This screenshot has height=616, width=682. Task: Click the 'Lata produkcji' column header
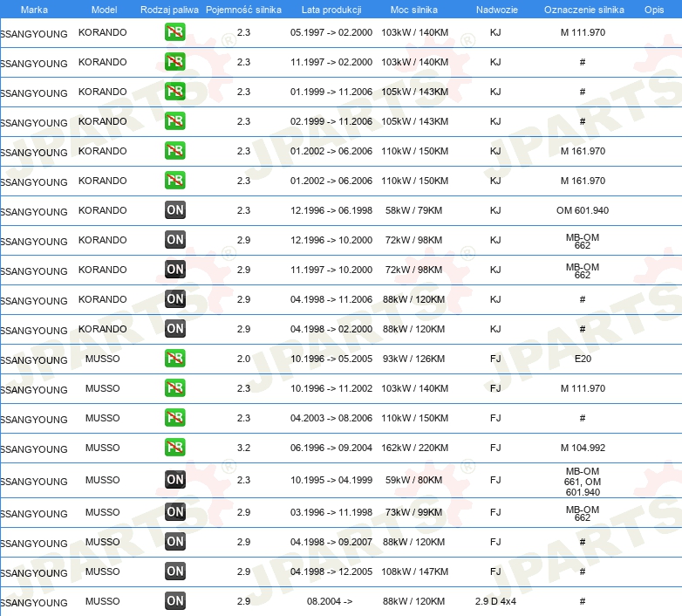coord(331,9)
